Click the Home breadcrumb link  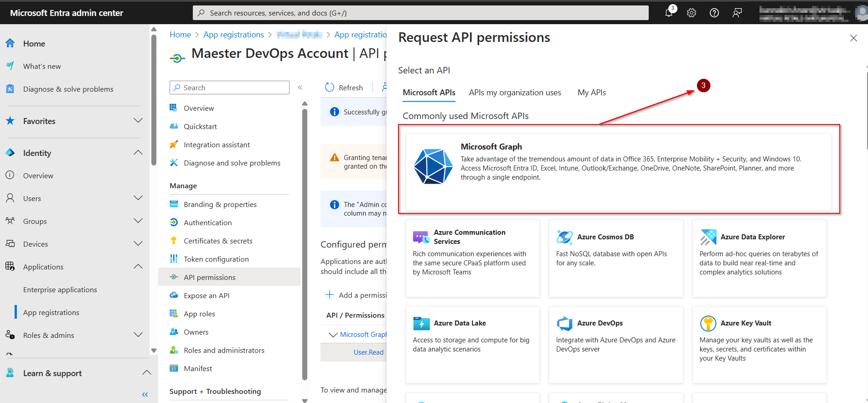pyautogui.click(x=180, y=35)
